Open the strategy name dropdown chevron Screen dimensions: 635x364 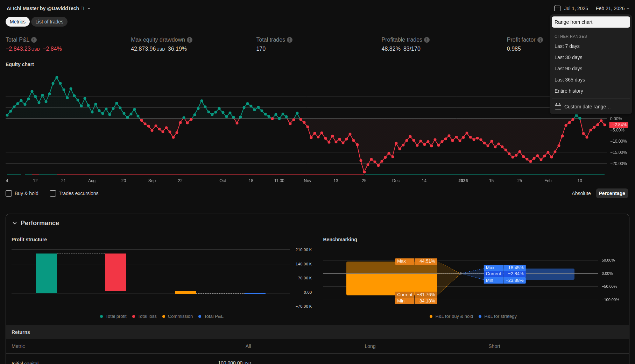tap(89, 8)
